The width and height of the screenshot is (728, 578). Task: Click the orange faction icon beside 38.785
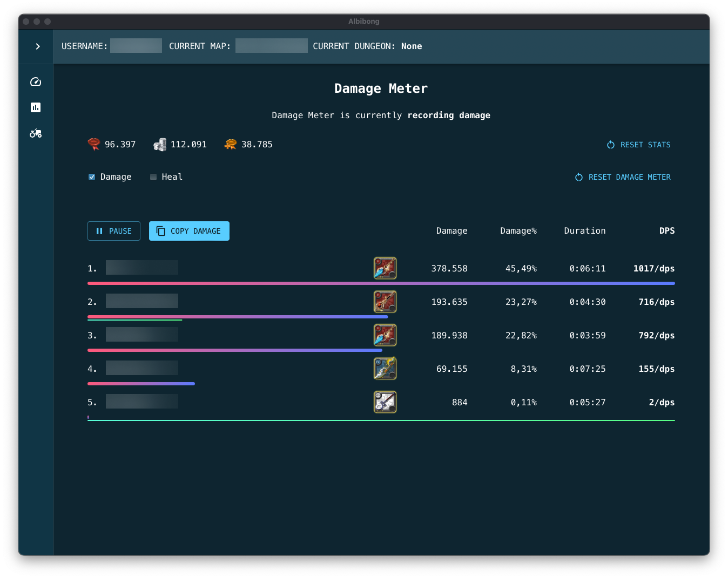231,144
